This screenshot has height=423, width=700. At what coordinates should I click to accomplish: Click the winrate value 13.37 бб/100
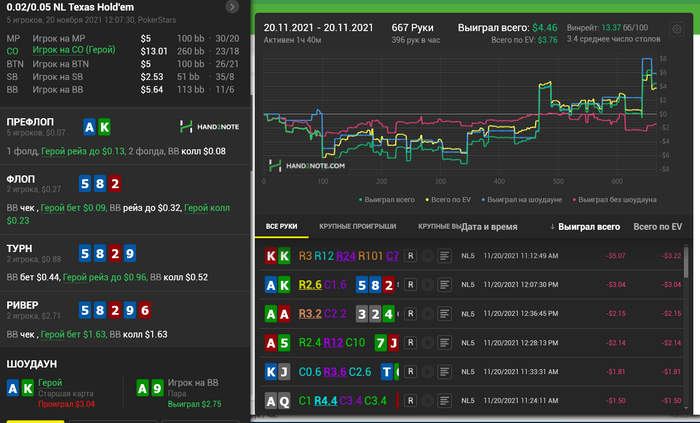(x=625, y=28)
